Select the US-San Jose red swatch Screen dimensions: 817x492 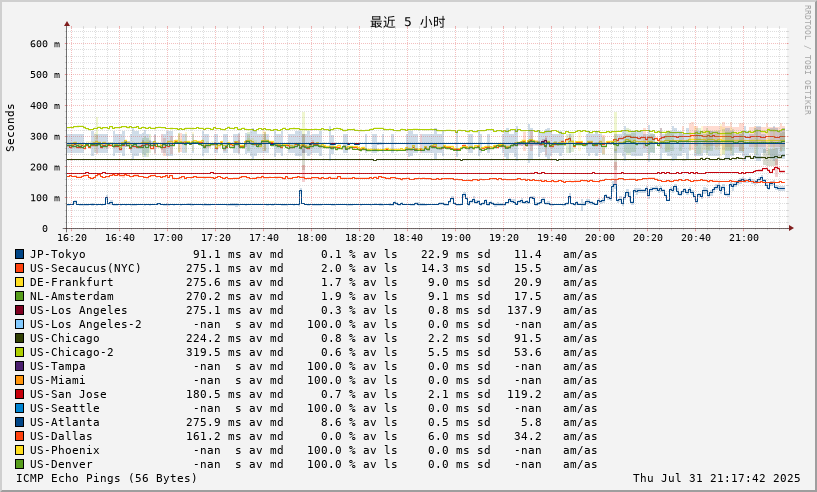point(19,395)
